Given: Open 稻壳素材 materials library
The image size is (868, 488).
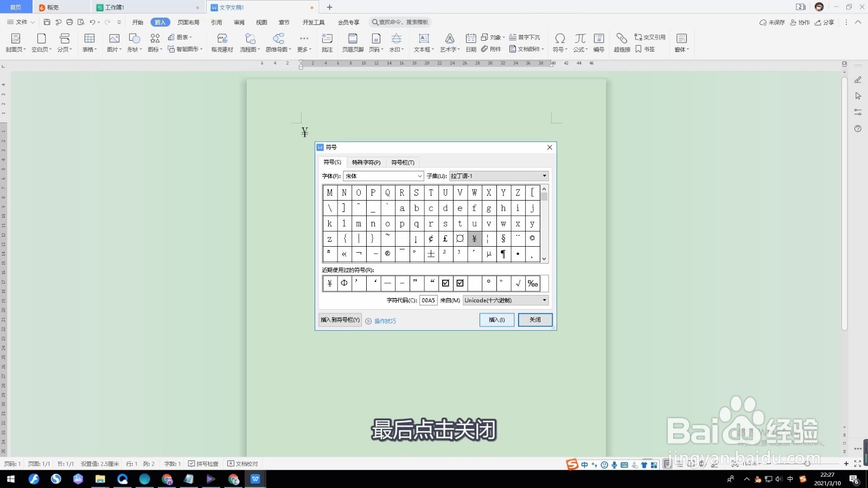Looking at the screenshot, I should [222, 42].
